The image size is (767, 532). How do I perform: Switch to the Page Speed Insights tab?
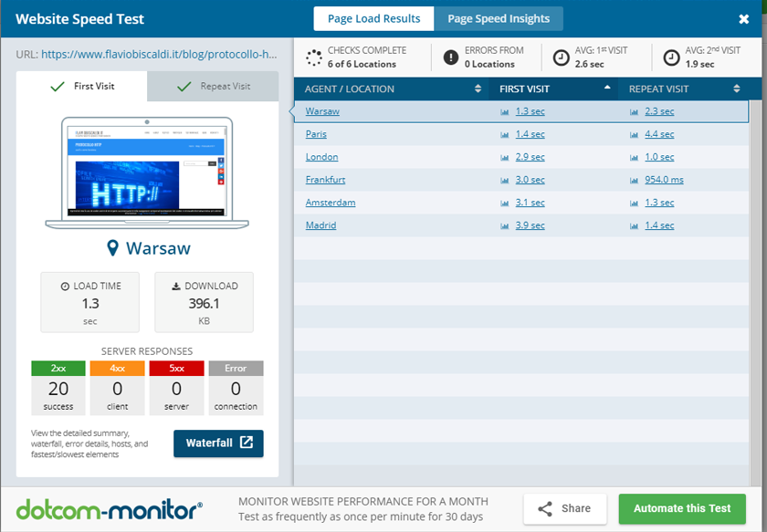point(499,18)
